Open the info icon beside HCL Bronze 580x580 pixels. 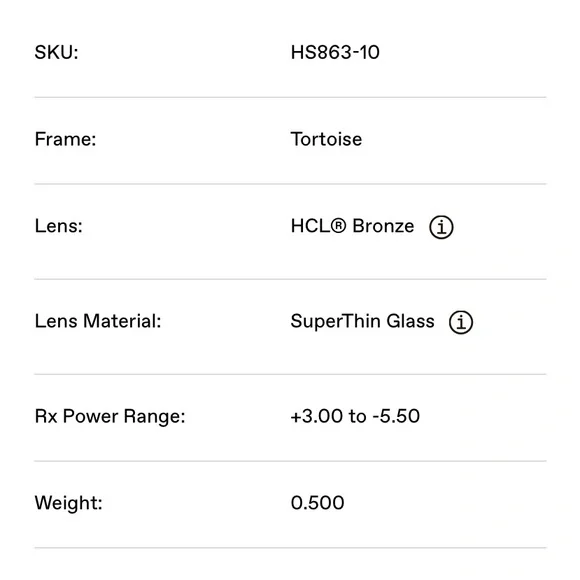[x=441, y=227]
